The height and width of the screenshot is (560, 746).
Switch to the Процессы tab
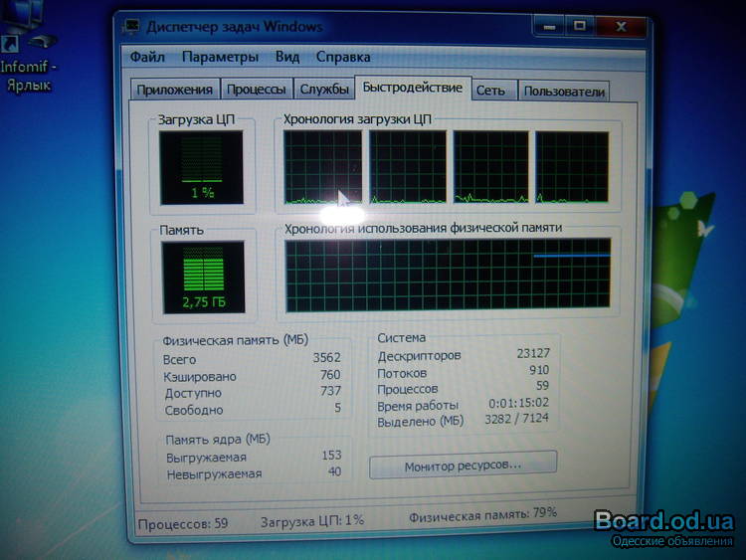pyautogui.click(x=257, y=90)
